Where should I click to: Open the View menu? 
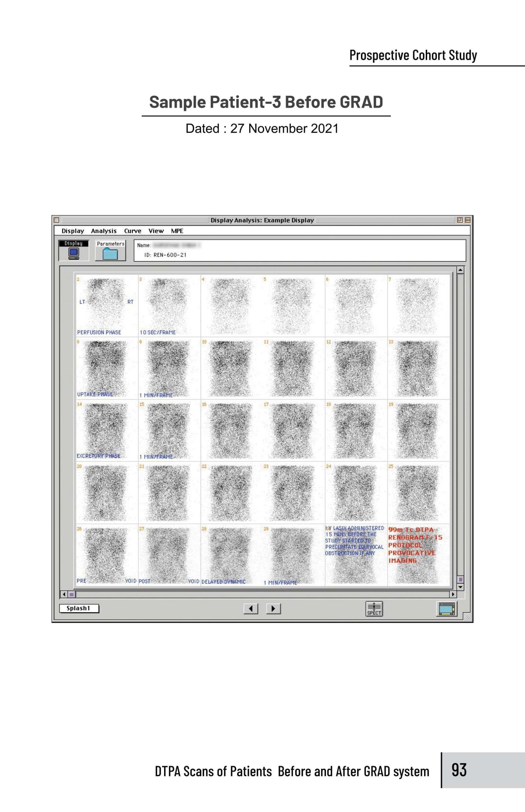point(156,231)
